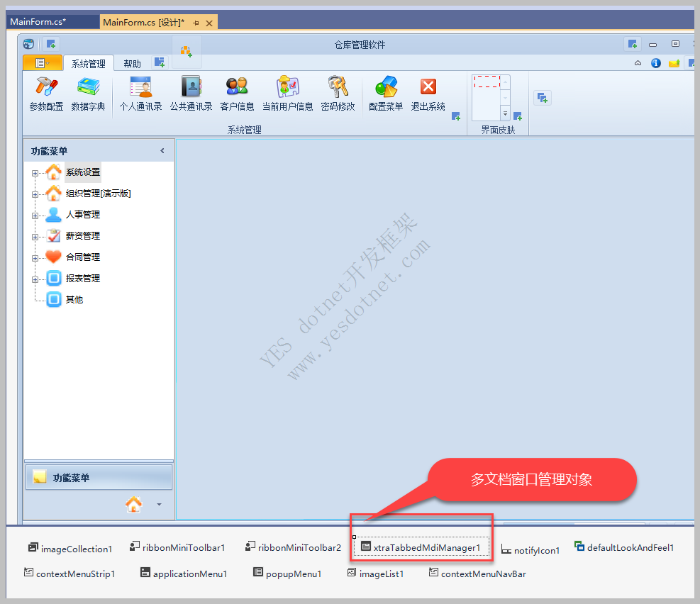700x604 pixels.
Task: Select xtraTabbedMdiManager1 component
Action: click(421, 547)
